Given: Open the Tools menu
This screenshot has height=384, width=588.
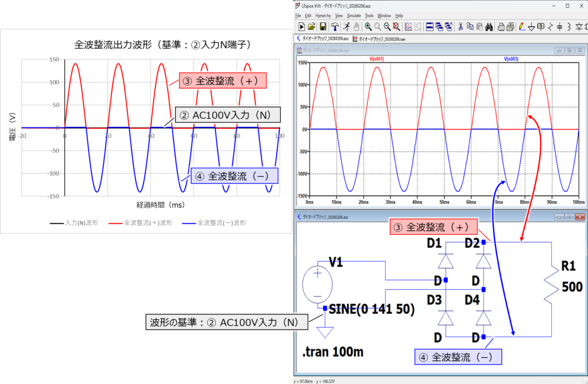Looking at the screenshot, I should [369, 15].
